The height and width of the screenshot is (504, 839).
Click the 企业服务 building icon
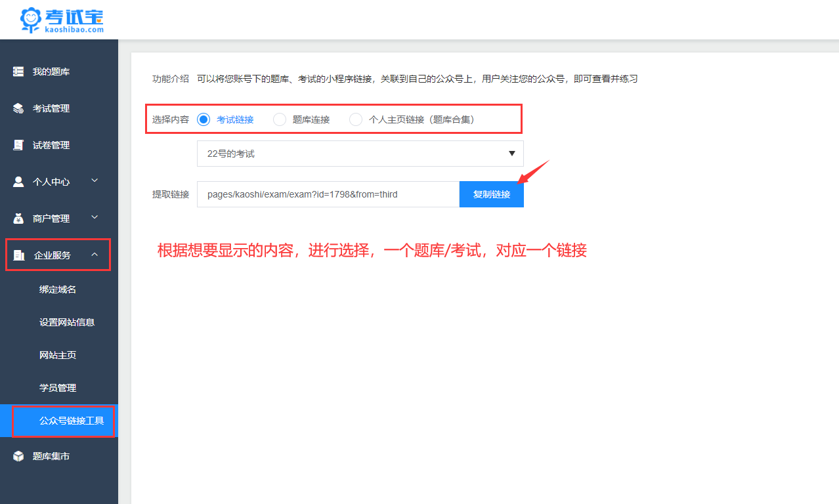(x=18, y=255)
